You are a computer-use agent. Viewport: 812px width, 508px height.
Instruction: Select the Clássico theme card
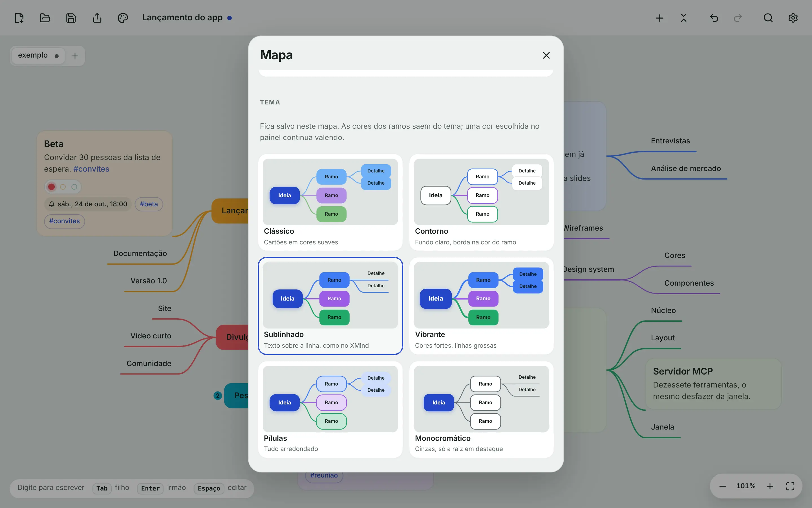330,202
